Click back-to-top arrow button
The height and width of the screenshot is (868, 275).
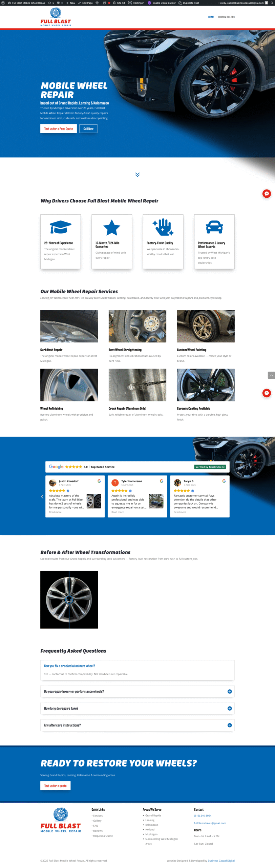[271, 375]
